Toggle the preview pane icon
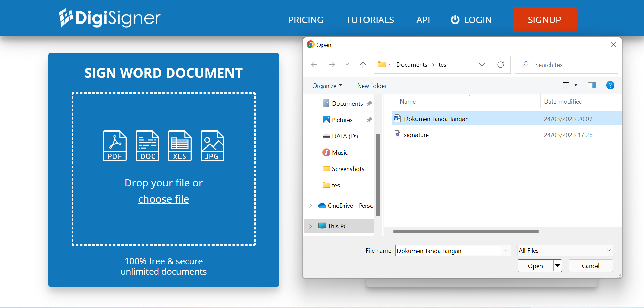 click(x=592, y=85)
